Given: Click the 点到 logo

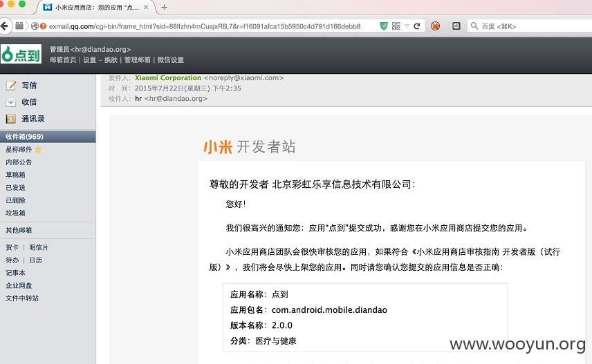Looking at the screenshot, I should (x=21, y=55).
